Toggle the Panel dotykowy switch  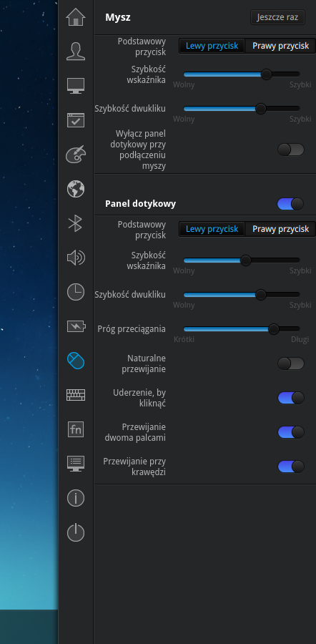point(290,204)
